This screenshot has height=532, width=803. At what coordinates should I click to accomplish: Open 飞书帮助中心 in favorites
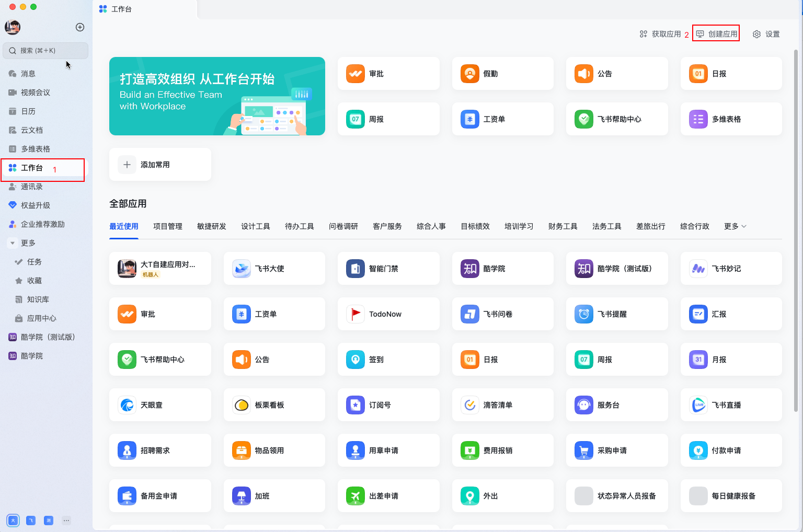[x=617, y=119]
